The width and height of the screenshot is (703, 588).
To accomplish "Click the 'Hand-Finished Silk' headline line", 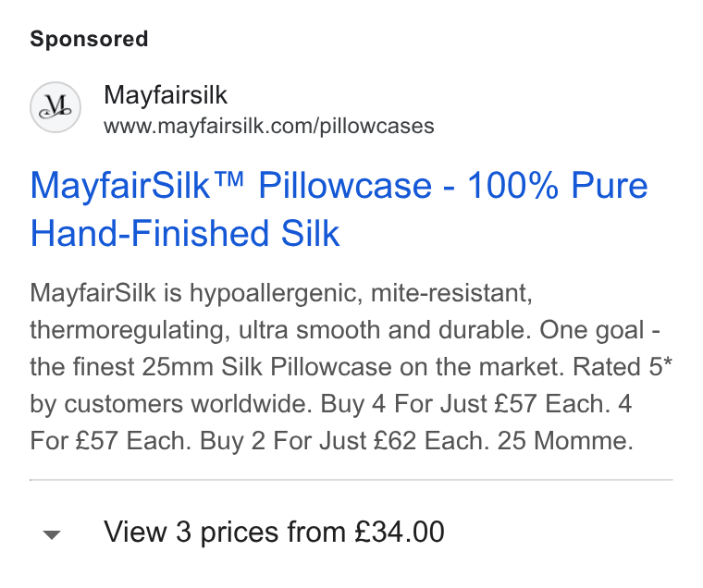I will pyautogui.click(x=185, y=233).
